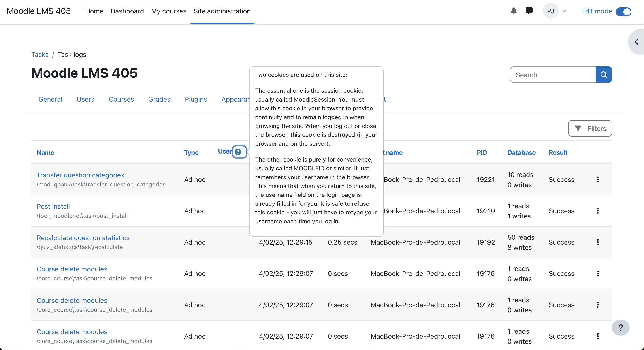Switch to the Users tab

click(x=85, y=99)
